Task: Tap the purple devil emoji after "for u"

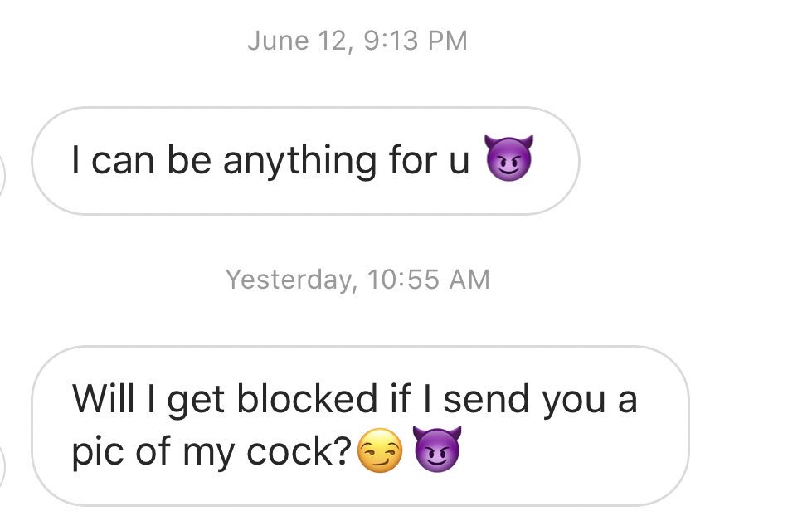Action: click(508, 158)
